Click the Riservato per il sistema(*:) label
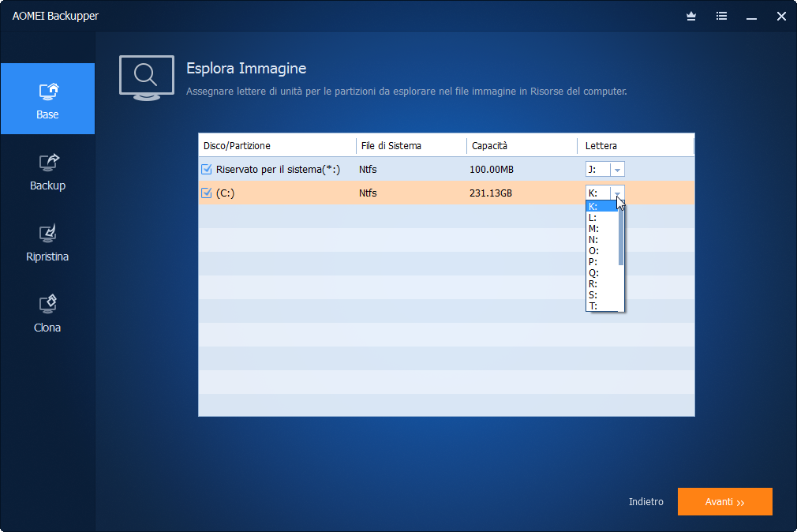This screenshot has width=797, height=532. 278,170
